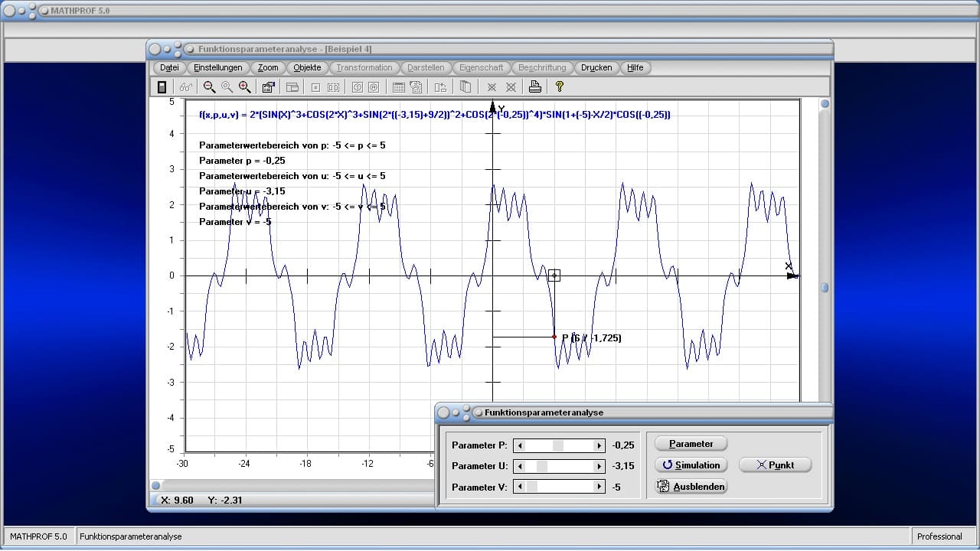Click the Ausblenden button
This screenshot has height=551, width=980.
click(691, 486)
